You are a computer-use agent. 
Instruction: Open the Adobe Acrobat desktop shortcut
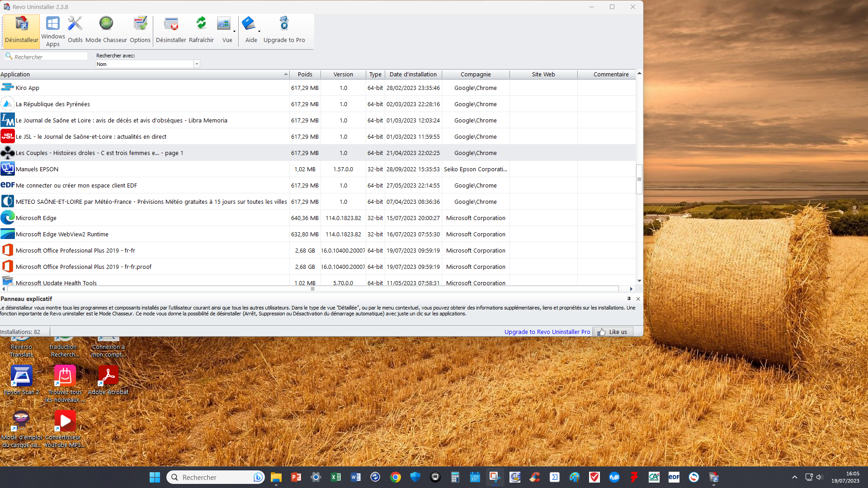click(108, 380)
